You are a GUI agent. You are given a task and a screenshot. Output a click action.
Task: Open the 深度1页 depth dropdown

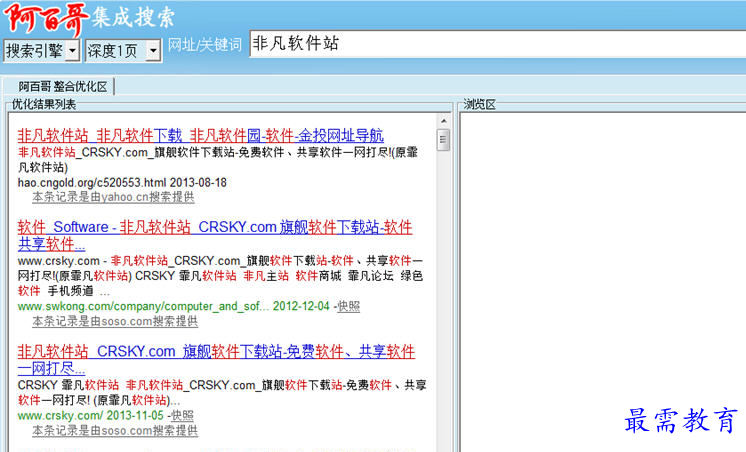(123, 50)
